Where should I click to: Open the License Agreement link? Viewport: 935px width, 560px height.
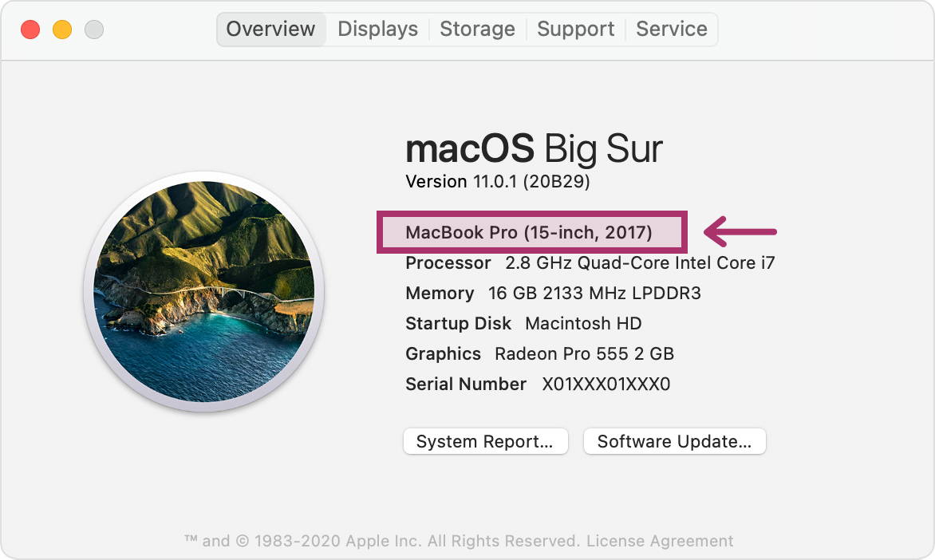[660, 541]
